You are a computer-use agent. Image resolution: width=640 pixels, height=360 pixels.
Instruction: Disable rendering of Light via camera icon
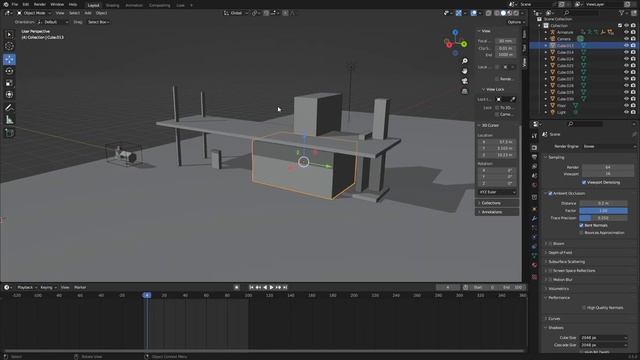[633, 112]
